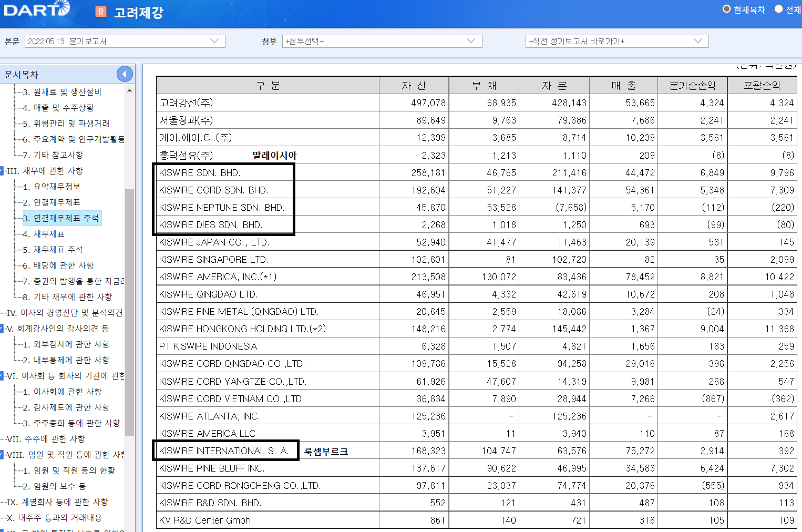Collapse the V. 회계감사인의 감사의견 tree node

(x=2, y=329)
